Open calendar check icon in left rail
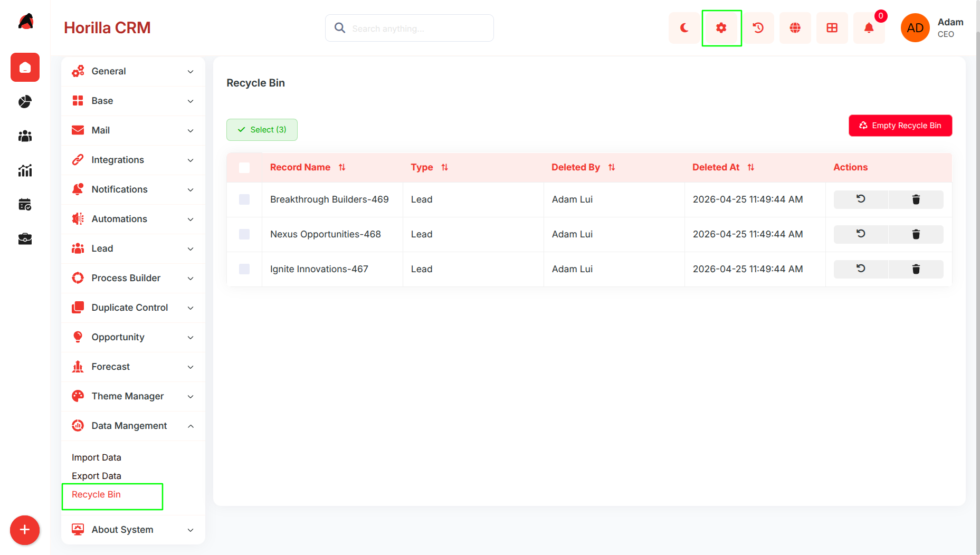 pyautogui.click(x=25, y=205)
